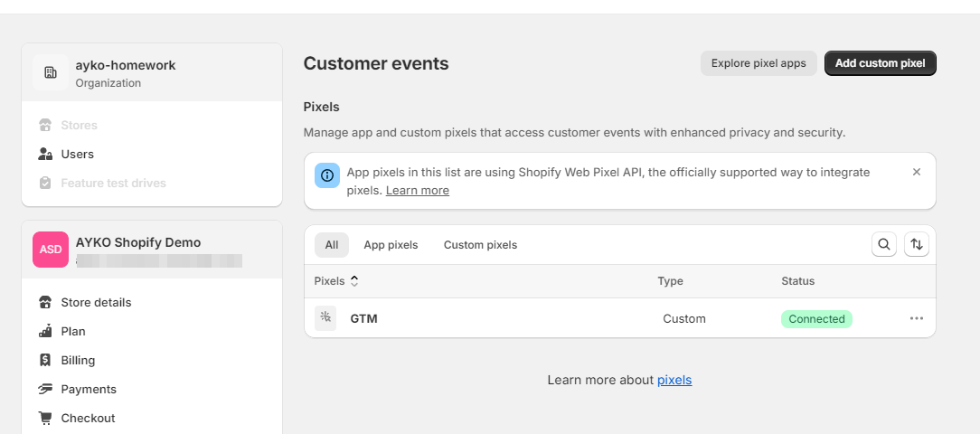980x434 pixels.
Task: Click the Checkout cart icon
Action: click(x=45, y=418)
